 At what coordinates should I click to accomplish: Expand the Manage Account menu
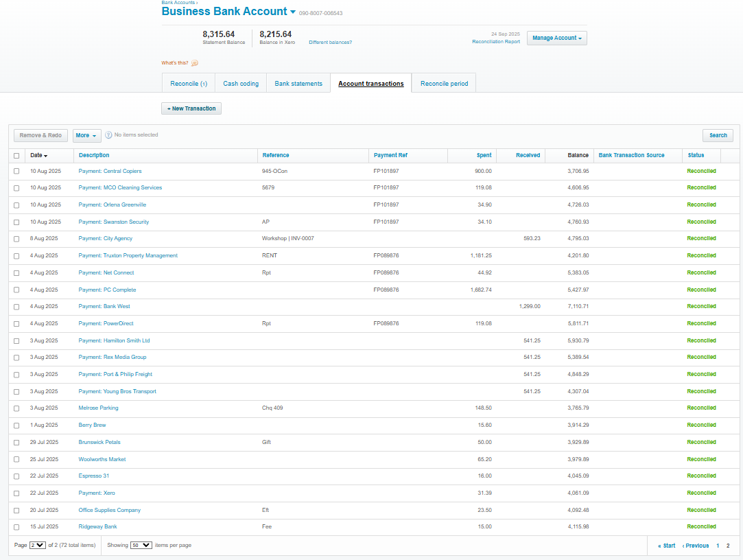(x=556, y=38)
